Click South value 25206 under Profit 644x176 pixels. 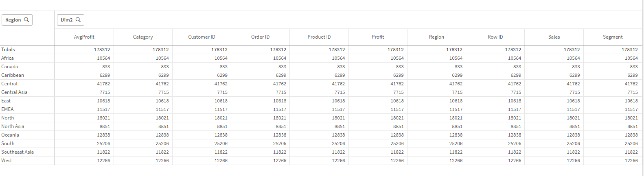pos(397,143)
